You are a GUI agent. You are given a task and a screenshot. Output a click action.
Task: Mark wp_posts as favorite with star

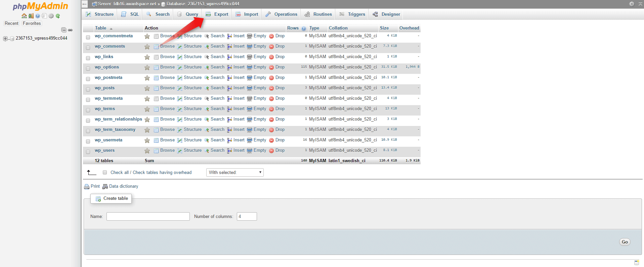point(147,88)
